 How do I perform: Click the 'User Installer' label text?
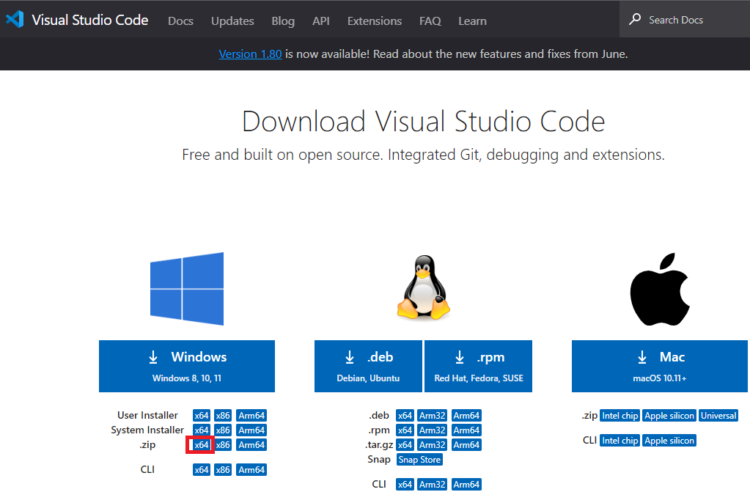tap(147, 415)
